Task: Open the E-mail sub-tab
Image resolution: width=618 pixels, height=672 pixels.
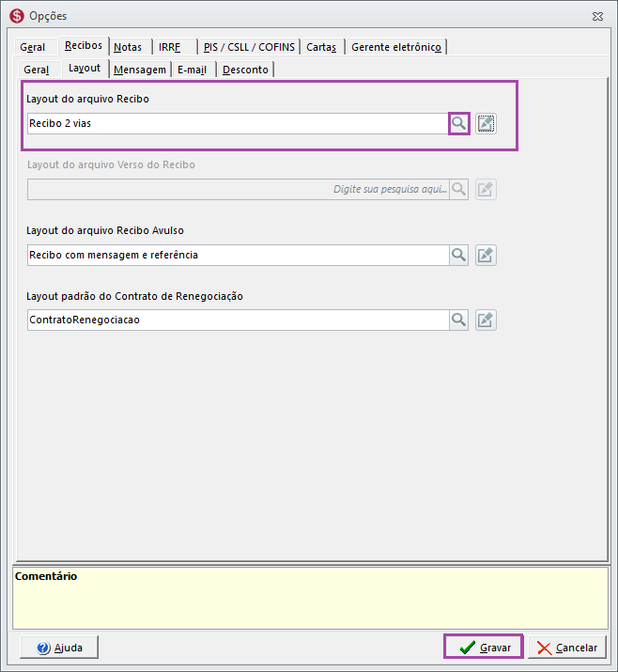Action: (193, 70)
